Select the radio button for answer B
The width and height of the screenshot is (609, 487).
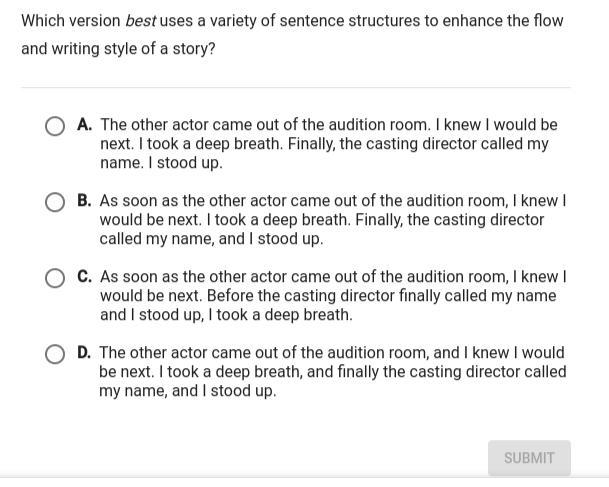pyautogui.click(x=56, y=202)
